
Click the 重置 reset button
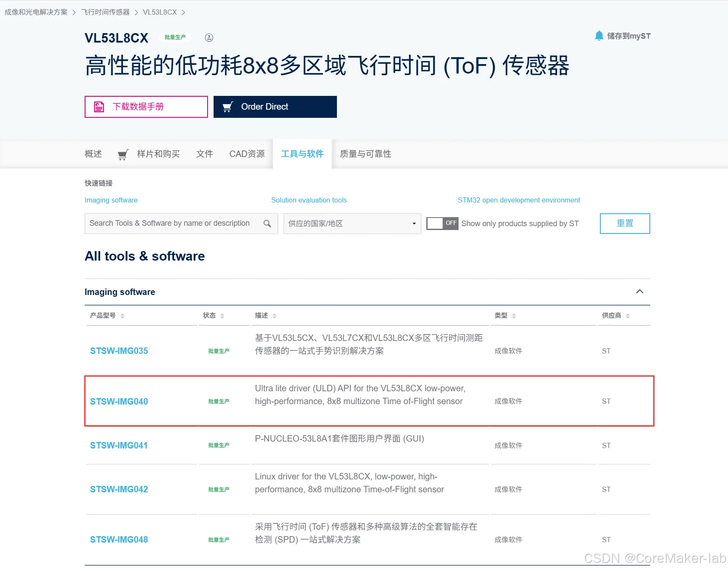(625, 224)
